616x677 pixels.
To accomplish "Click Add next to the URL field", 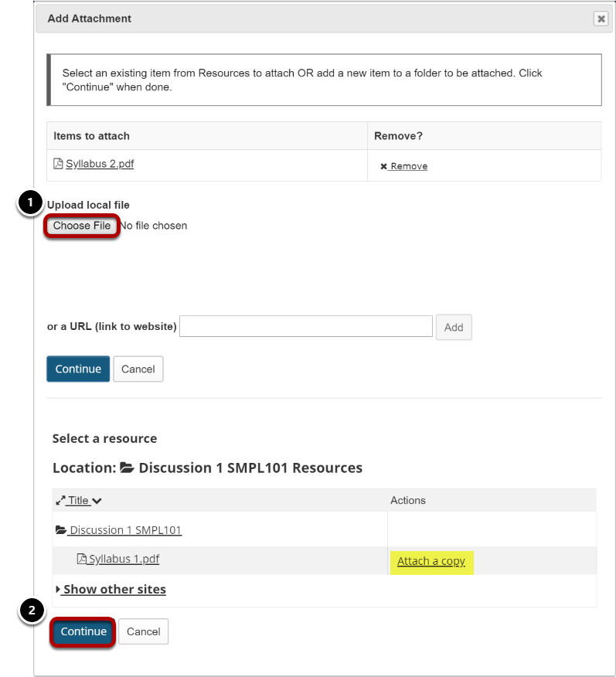I will pos(454,327).
